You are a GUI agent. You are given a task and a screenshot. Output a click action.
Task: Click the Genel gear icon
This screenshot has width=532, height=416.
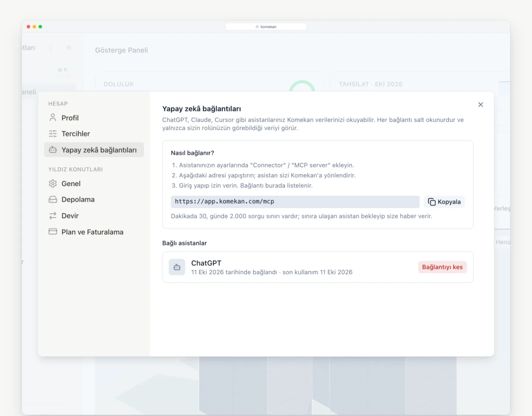53,183
